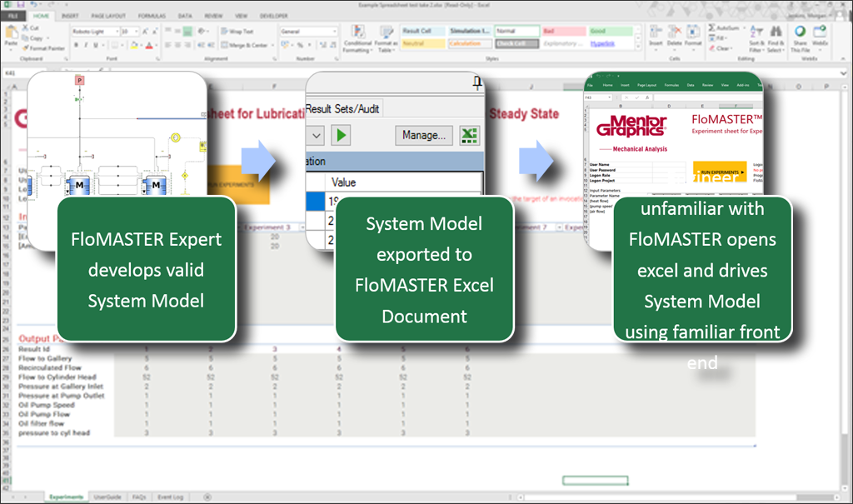Toggle italic formatting in Font group

(x=86, y=45)
